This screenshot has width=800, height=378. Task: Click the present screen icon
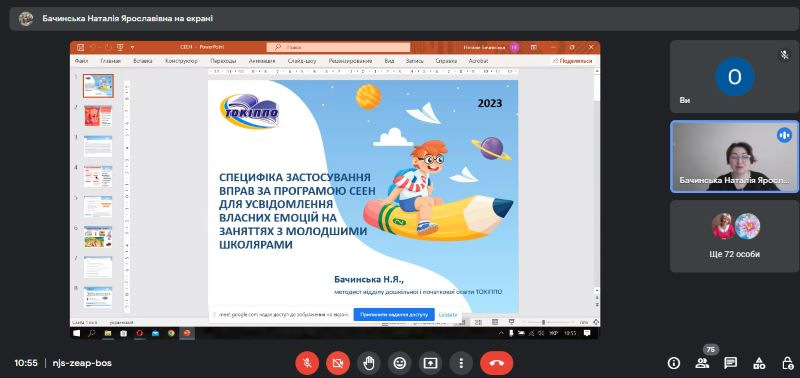coord(430,363)
